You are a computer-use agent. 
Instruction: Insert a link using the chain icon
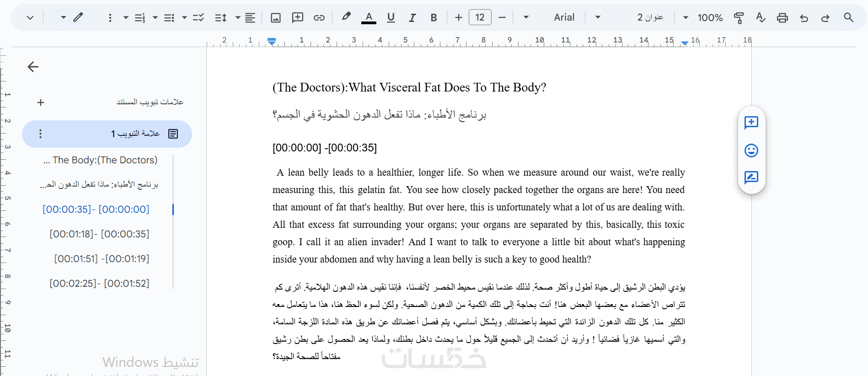point(319,18)
